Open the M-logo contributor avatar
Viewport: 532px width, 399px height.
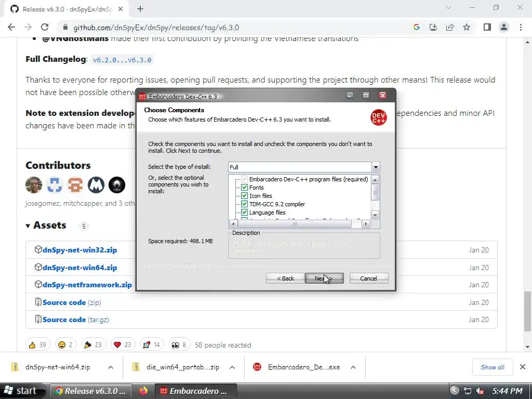click(96, 185)
